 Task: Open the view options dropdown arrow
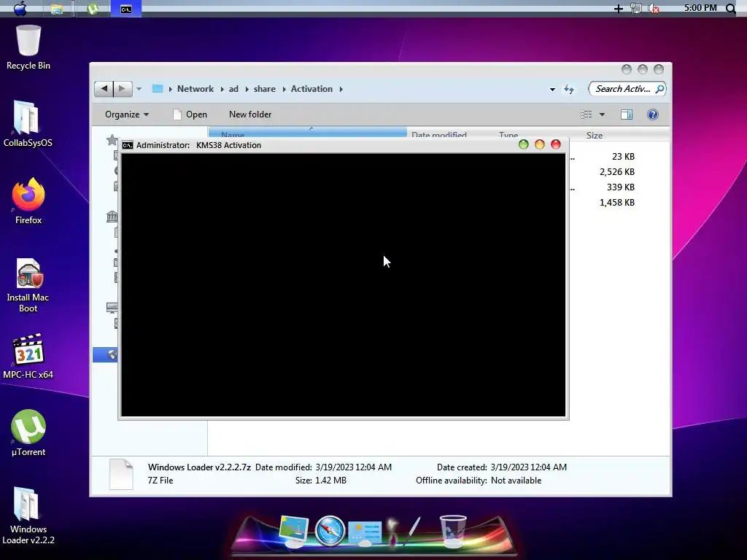click(602, 114)
